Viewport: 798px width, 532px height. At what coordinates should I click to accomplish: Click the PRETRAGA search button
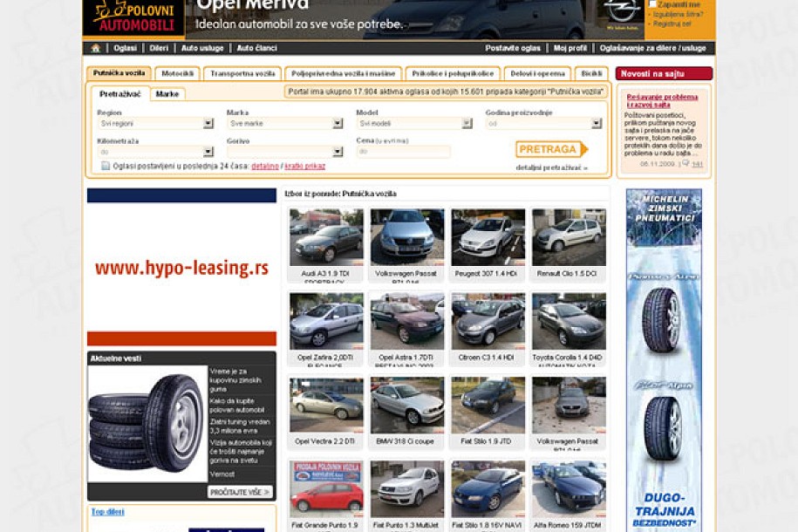[x=552, y=149]
